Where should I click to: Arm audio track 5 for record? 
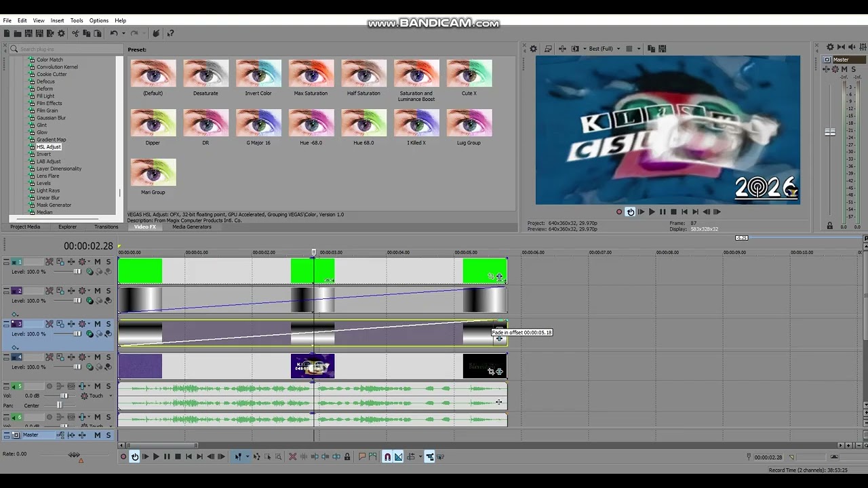tap(50, 386)
